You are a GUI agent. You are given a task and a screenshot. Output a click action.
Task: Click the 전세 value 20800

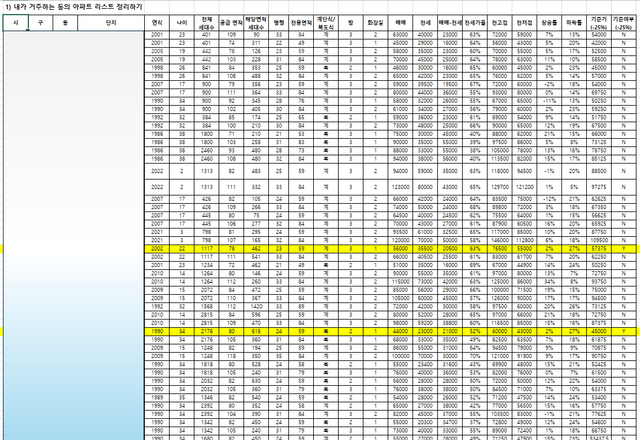(425, 422)
